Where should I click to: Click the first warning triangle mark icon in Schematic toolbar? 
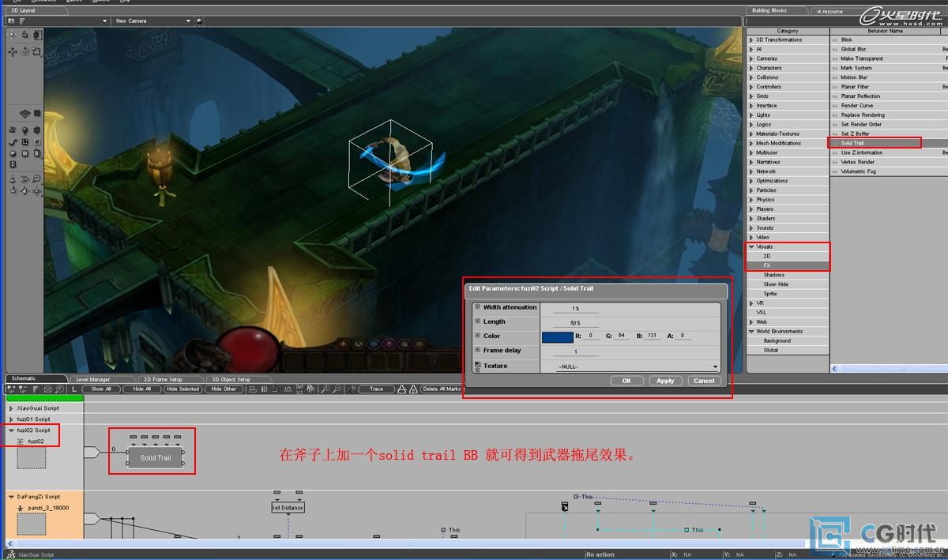click(x=401, y=389)
